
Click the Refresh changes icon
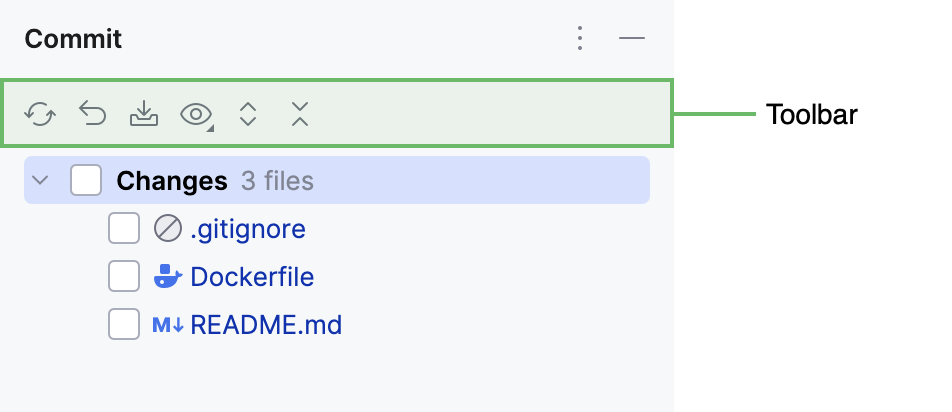point(40,114)
